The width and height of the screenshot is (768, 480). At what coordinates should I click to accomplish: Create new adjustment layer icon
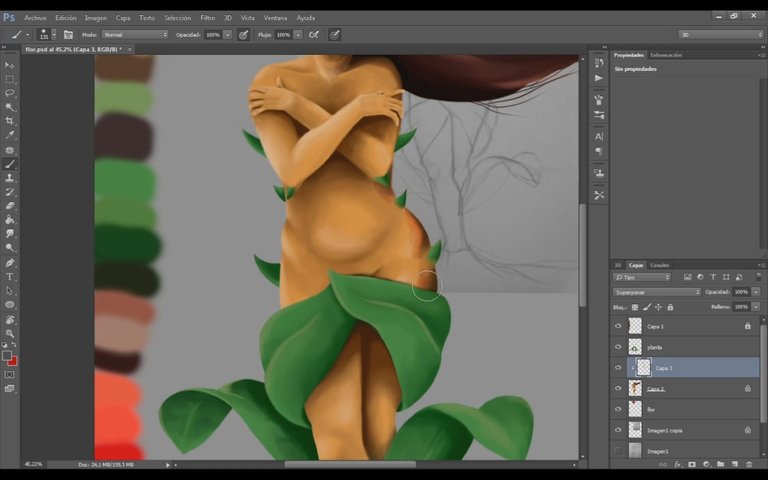(x=706, y=464)
